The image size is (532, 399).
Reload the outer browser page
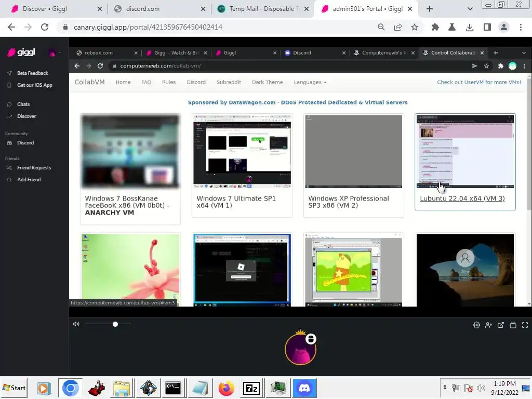point(45,27)
